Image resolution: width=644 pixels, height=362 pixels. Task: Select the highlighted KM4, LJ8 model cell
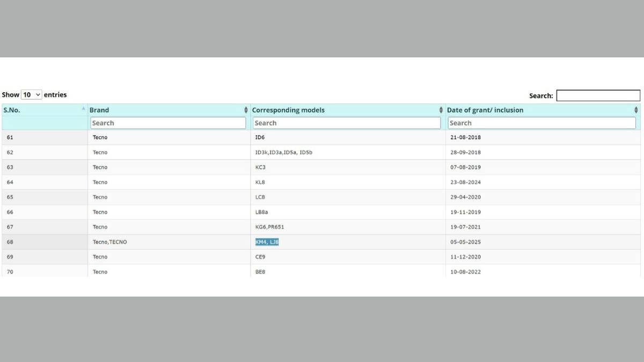[x=267, y=242]
